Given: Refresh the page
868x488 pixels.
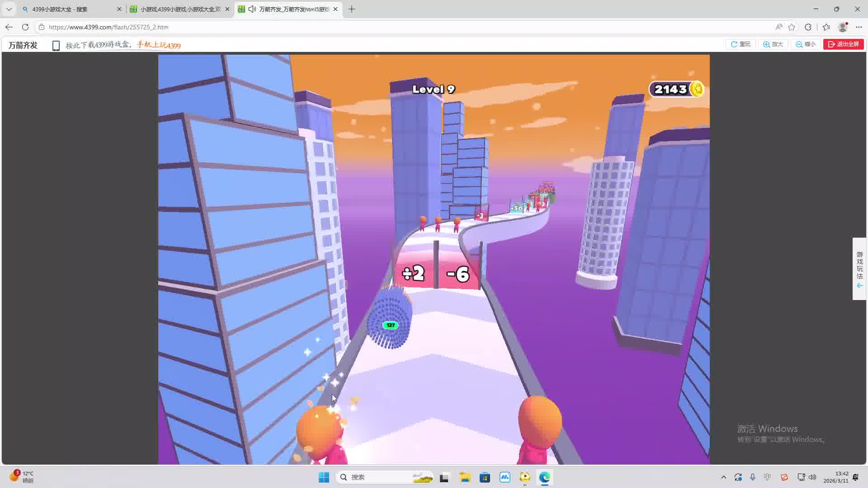Looking at the screenshot, I should click(x=25, y=27).
